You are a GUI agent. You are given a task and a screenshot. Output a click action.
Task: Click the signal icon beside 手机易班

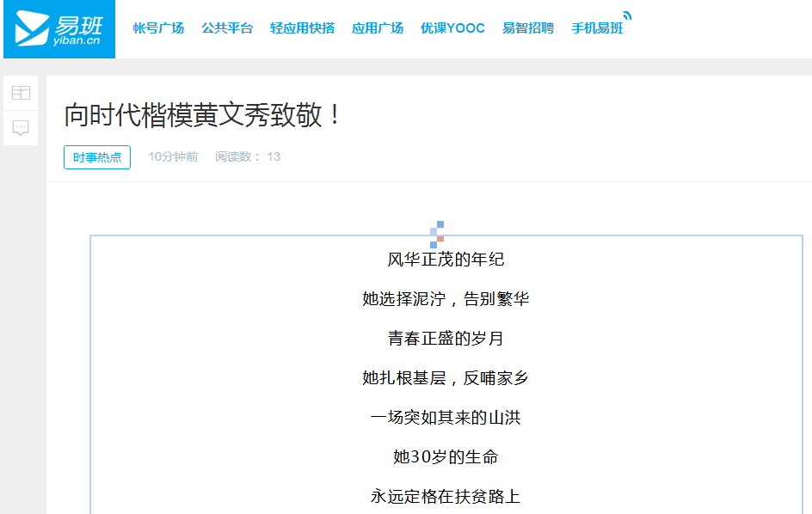click(x=628, y=15)
